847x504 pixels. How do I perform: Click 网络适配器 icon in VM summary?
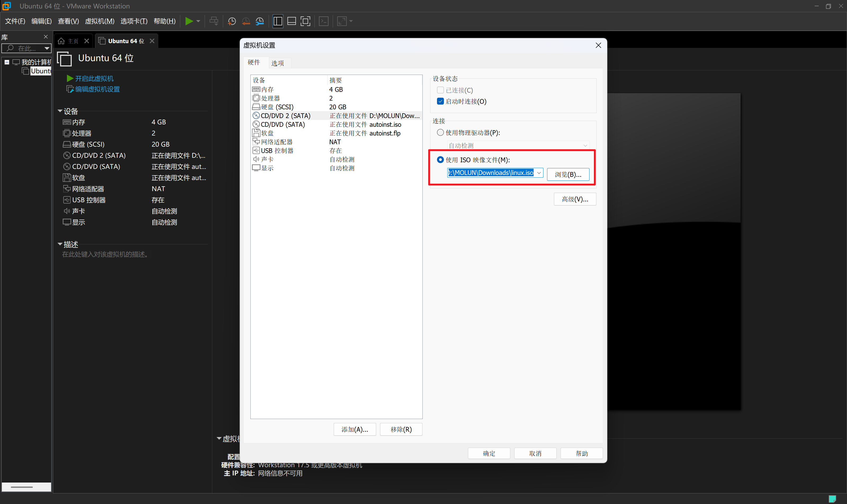[x=66, y=189]
